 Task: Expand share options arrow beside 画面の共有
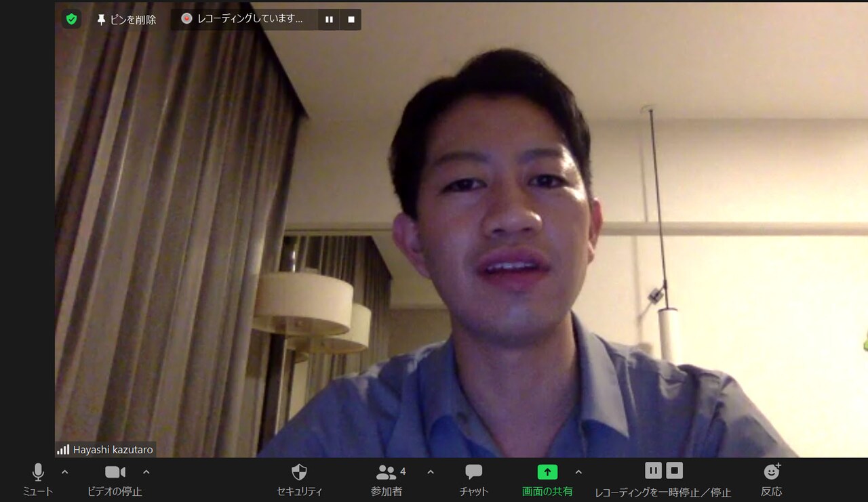coord(578,472)
